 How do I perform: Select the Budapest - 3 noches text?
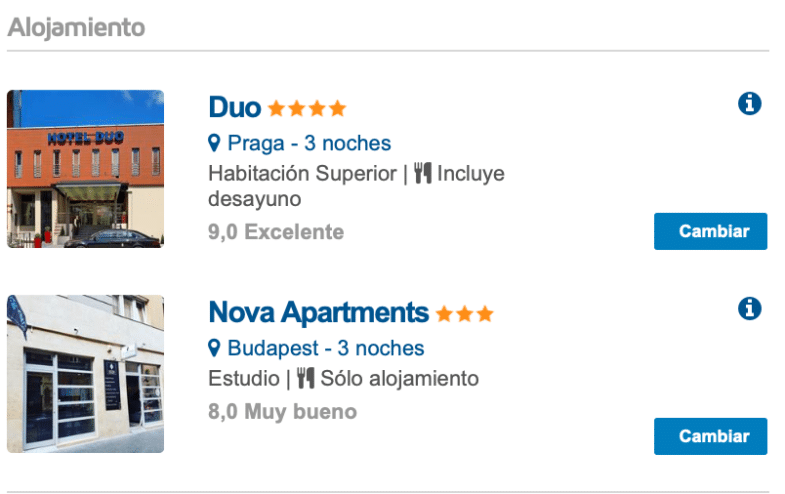[x=326, y=349]
